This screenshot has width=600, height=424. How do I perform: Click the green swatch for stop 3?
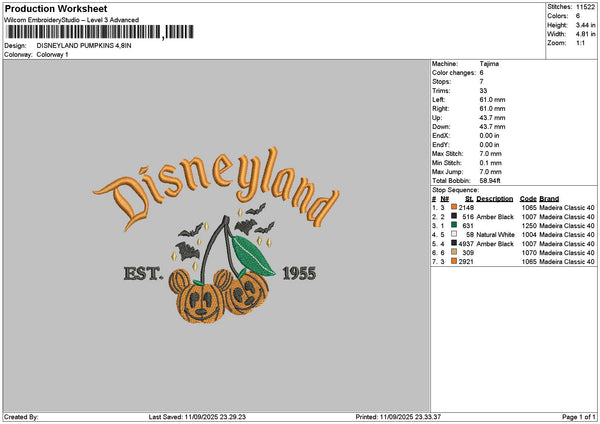pos(454,225)
